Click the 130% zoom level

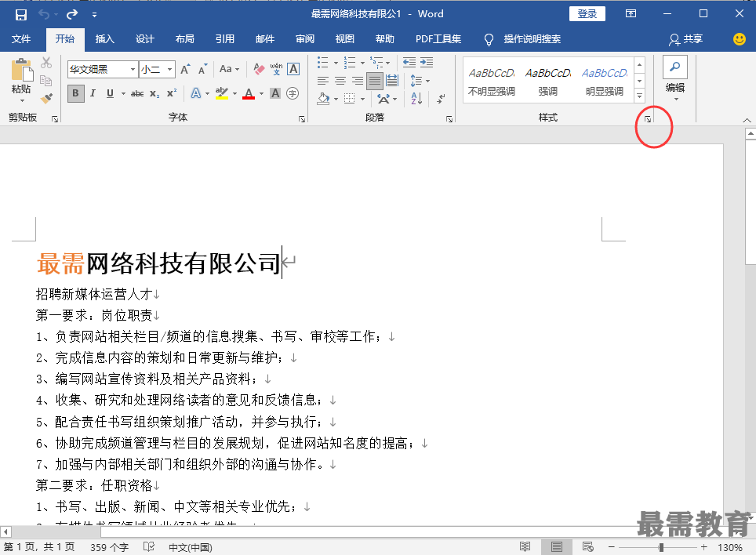click(729, 547)
